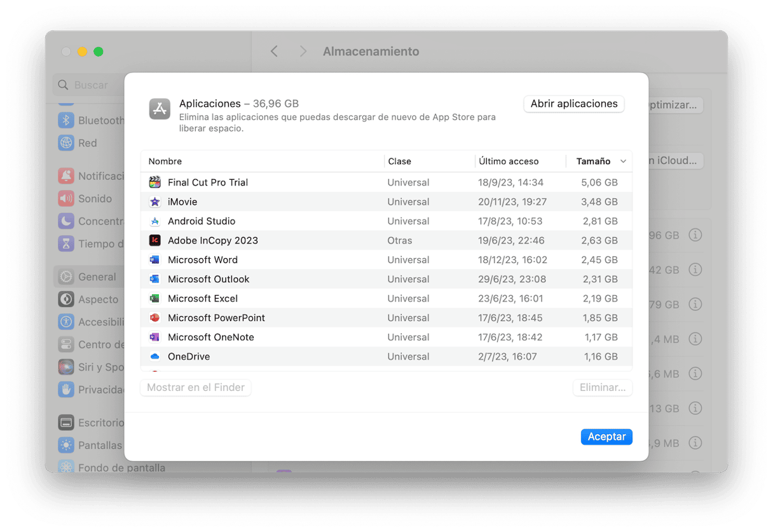The image size is (773, 532).
Task: Click the Android Studio app icon
Action: pos(154,221)
